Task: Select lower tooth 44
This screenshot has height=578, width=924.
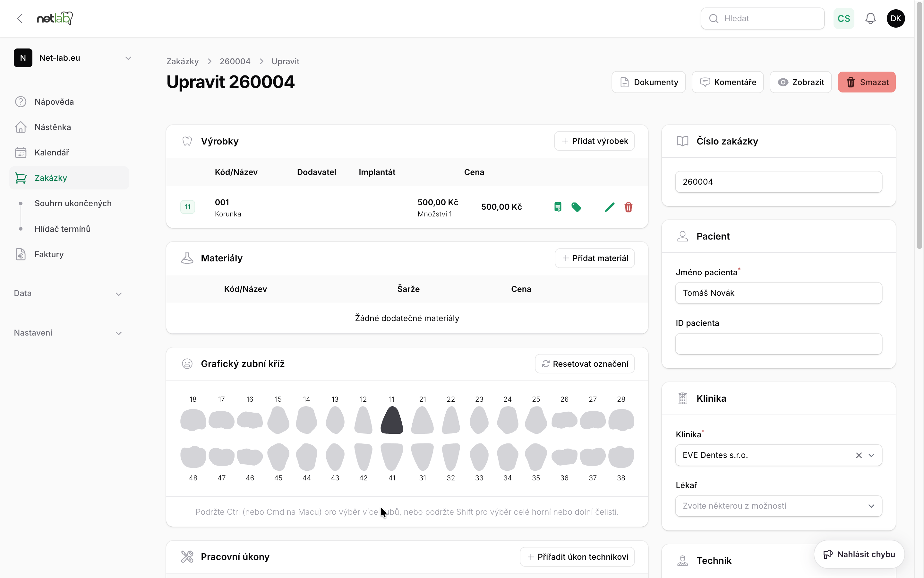Action: click(307, 456)
